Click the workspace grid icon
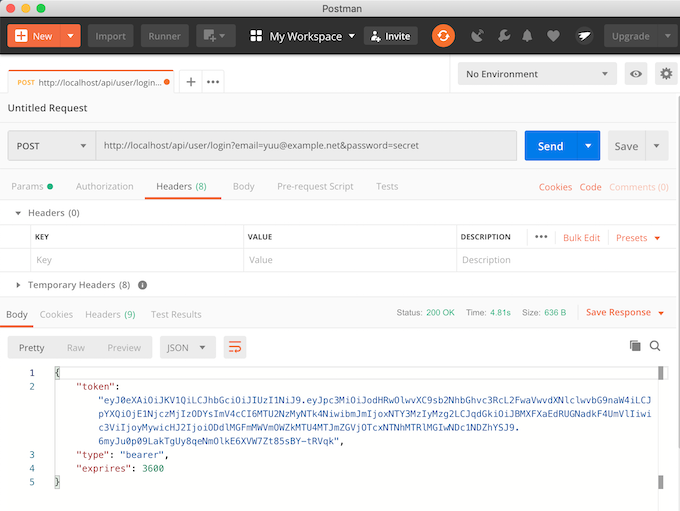 [256, 36]
